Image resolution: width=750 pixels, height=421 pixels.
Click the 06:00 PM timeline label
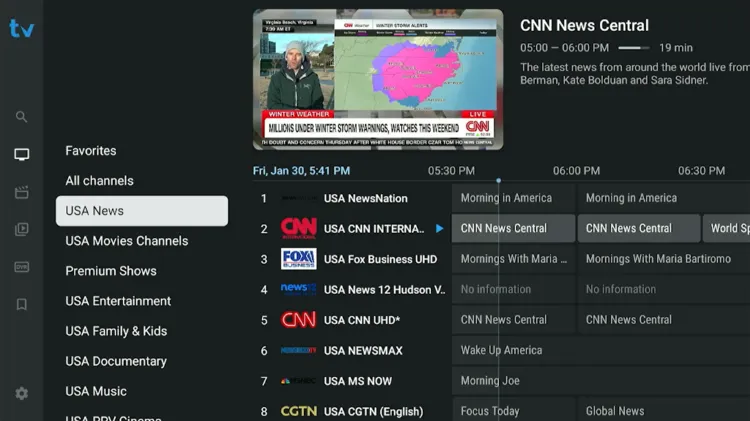pyautogui.click(x=576, y=171)
